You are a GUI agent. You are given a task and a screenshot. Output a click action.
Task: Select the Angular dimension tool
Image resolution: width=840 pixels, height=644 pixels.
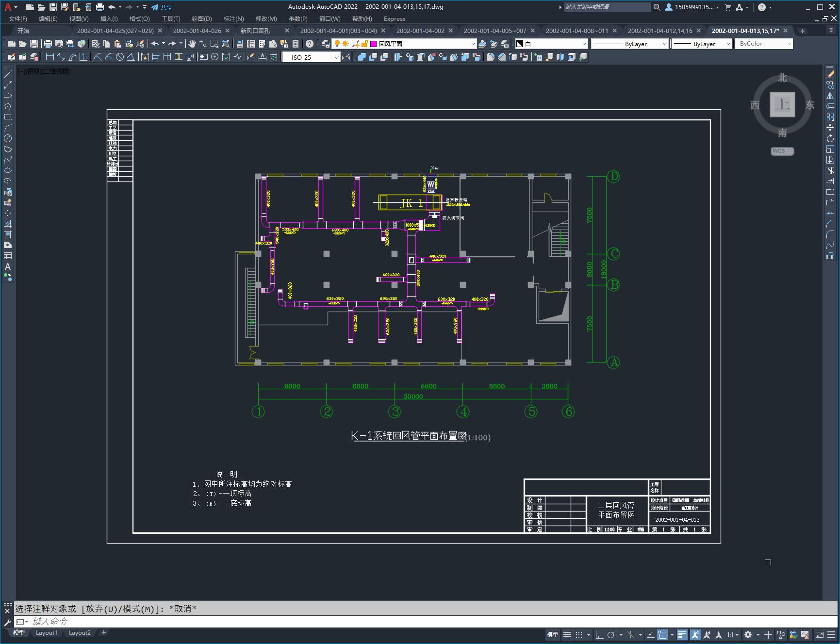[131, 57]
